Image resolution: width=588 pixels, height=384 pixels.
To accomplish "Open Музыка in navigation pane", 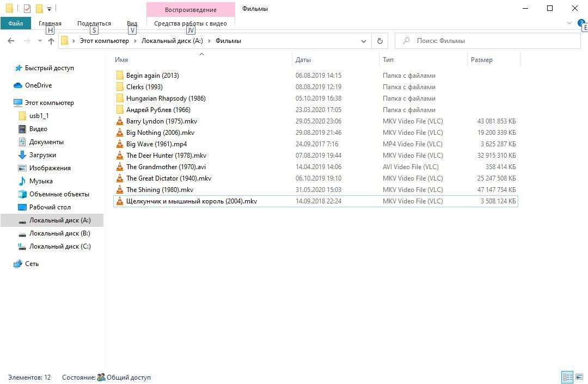I will point(41,181).
